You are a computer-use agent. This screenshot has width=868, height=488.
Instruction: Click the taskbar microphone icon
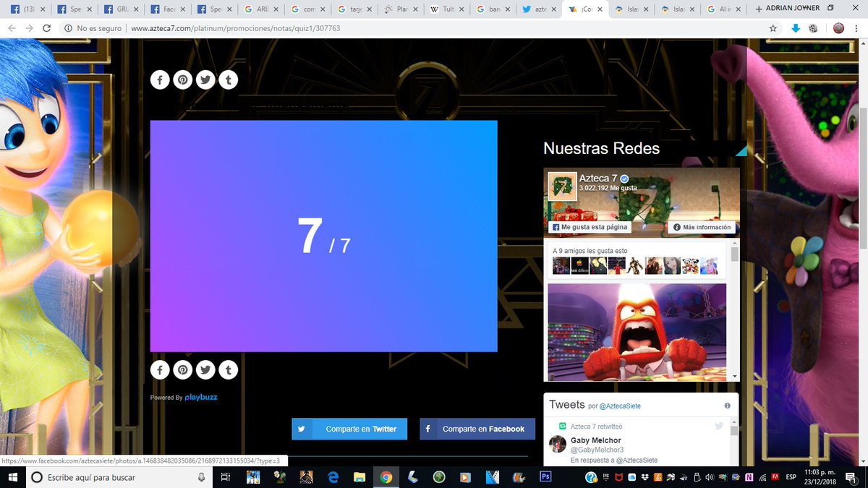coord(201,477)
